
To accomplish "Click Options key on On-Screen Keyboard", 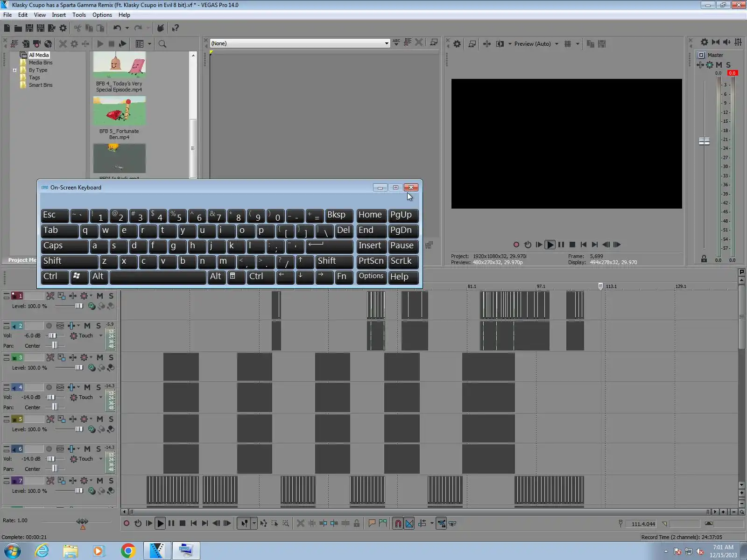I will tap(371, 277).
